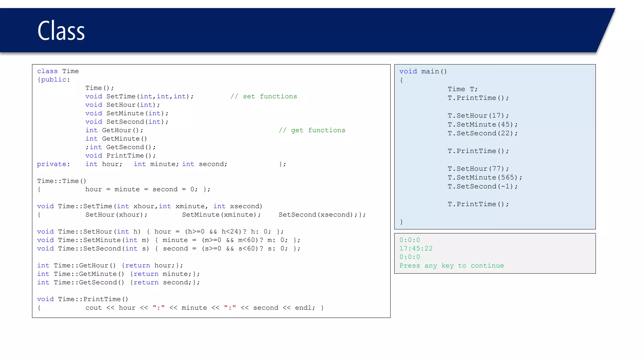Image resolution: width=644 pixels, height=362 pixels.
Task: Click the 'void Time::SetHour(int h)' definition
Action: (x=89, y=232)
